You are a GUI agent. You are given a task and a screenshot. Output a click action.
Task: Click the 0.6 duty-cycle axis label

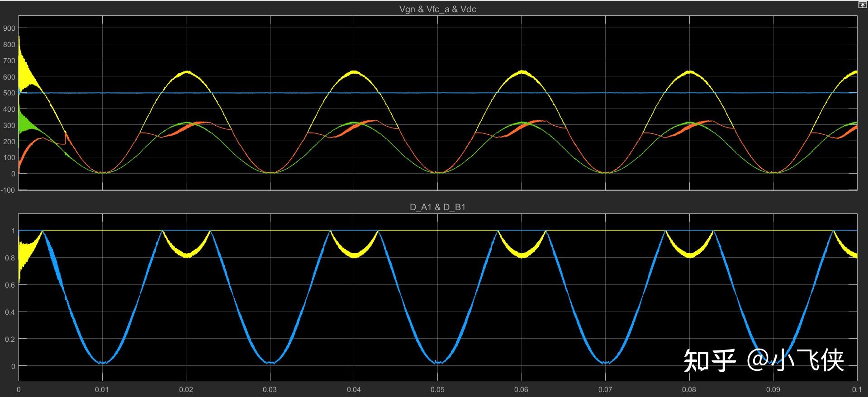pyautogui.click(x=10, y=285)
